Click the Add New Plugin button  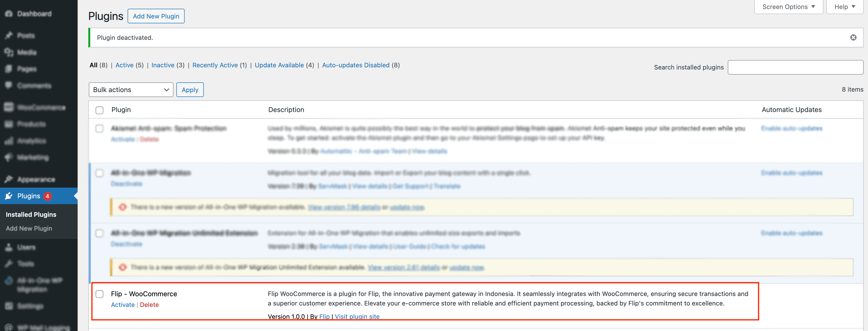tap(156, 16)
